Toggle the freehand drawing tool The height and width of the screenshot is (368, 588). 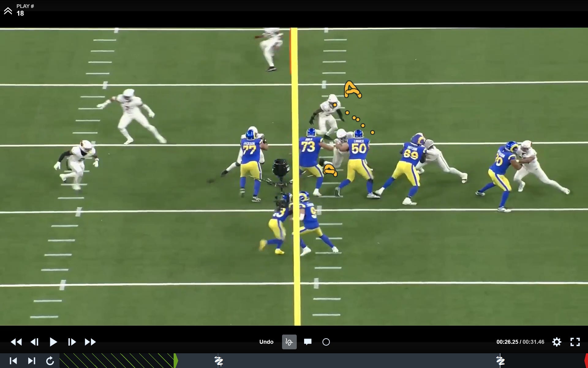point(289,342)
